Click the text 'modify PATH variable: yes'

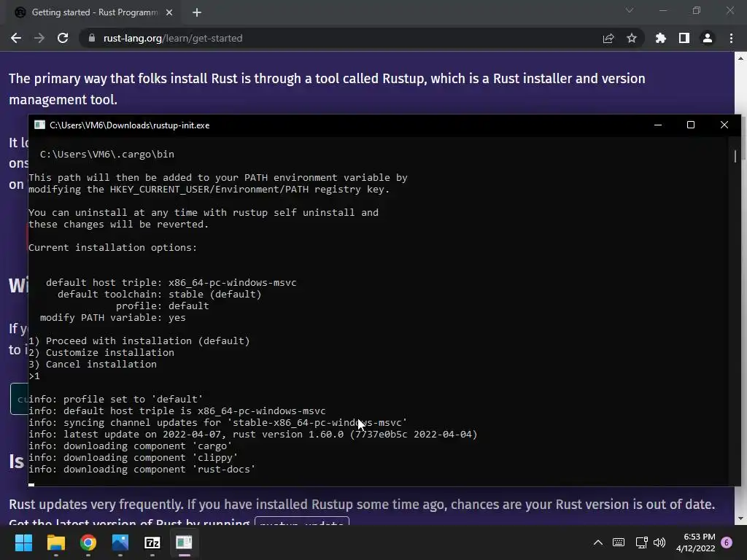point(113,318)
